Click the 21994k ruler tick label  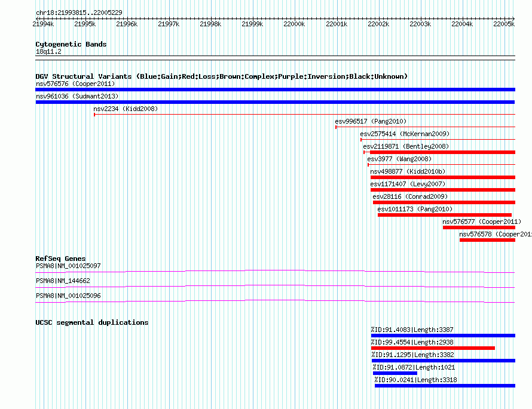43,24
